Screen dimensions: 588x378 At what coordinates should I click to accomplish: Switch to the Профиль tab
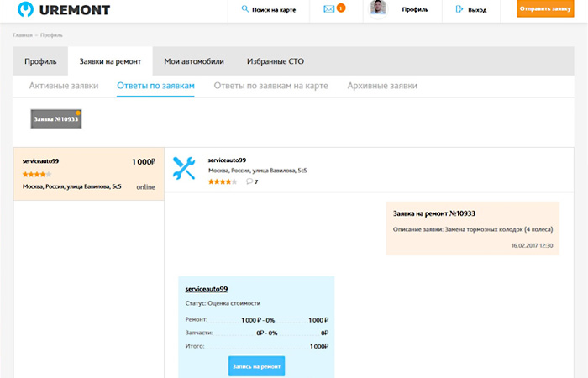(x=40, y=62)
